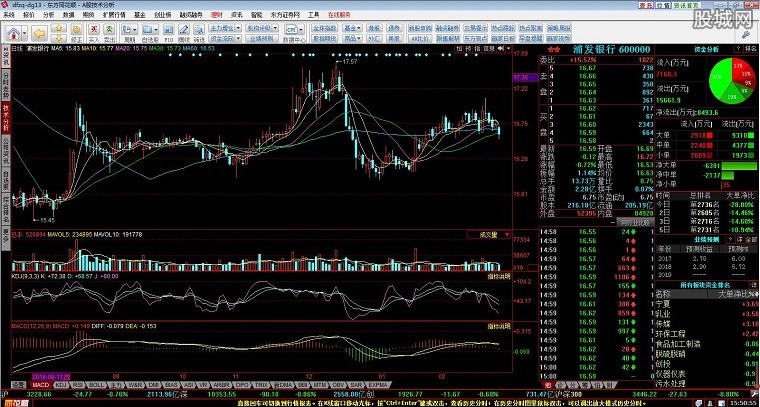Click the green sell (卖出) icon
The height and width of the screenshot is (407, 760).
[109, 29]
